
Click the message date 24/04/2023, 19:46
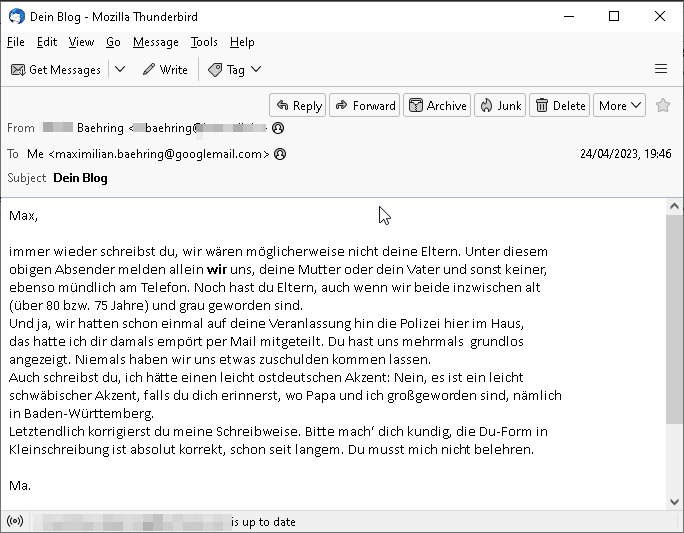(626, 154)
